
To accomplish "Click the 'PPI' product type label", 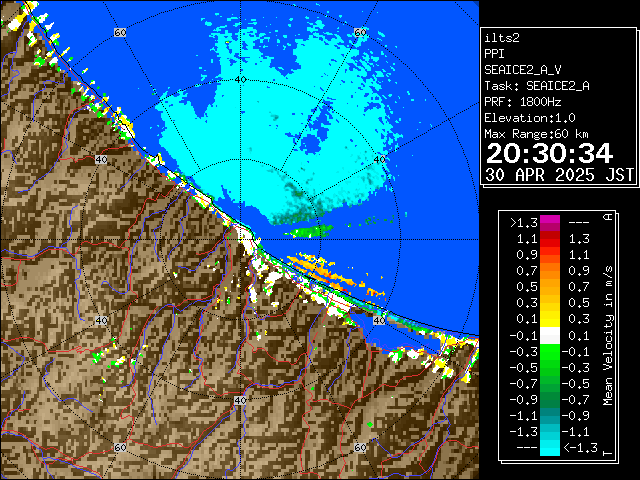I will (494, 54).
